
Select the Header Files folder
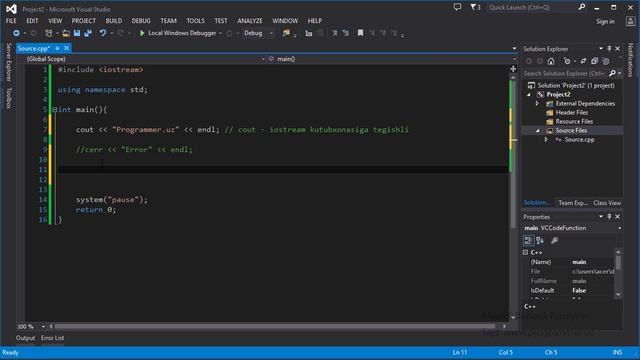tap(572, 113)
